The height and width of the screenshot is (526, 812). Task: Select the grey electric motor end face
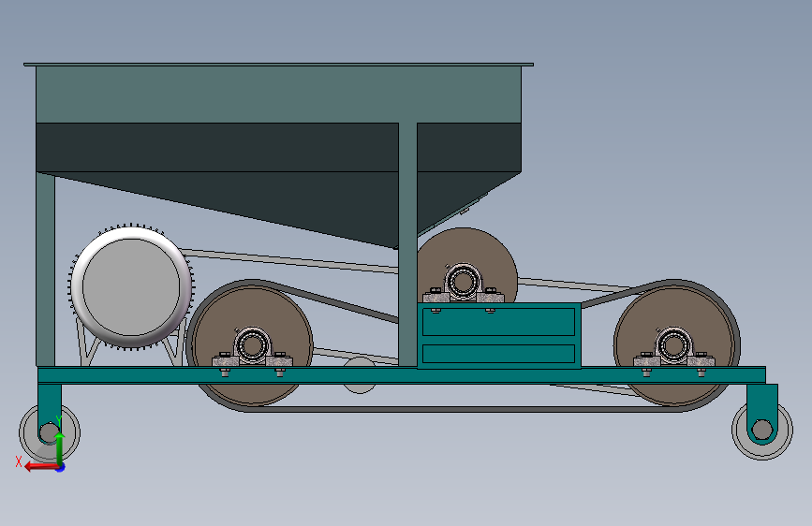click(x=131, y=286)
